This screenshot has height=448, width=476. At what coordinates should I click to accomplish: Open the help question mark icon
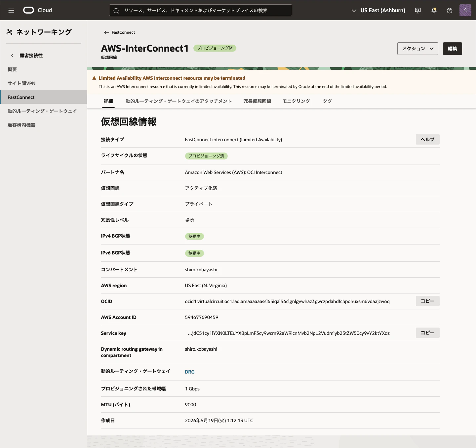coord(450,11)
